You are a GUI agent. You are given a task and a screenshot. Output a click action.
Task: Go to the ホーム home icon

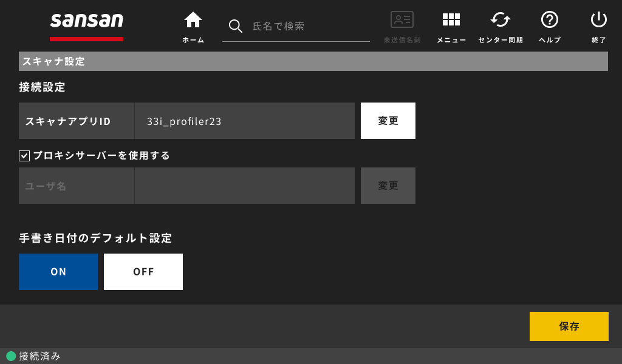pos(193,20)
